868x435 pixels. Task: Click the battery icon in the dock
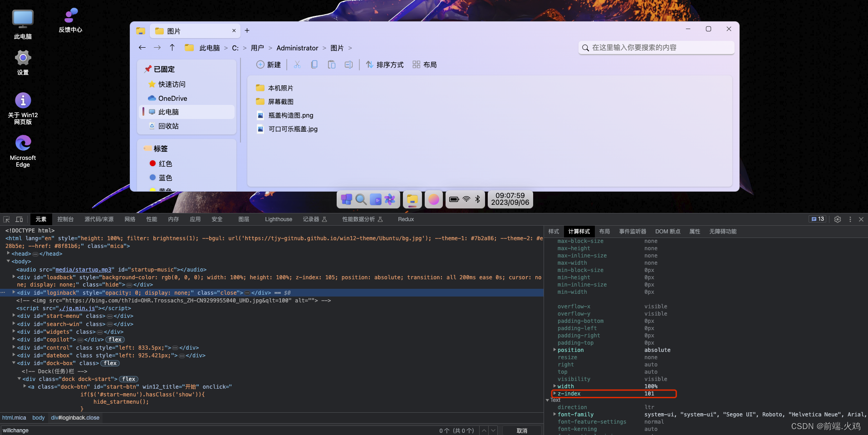tap(454, 199)
